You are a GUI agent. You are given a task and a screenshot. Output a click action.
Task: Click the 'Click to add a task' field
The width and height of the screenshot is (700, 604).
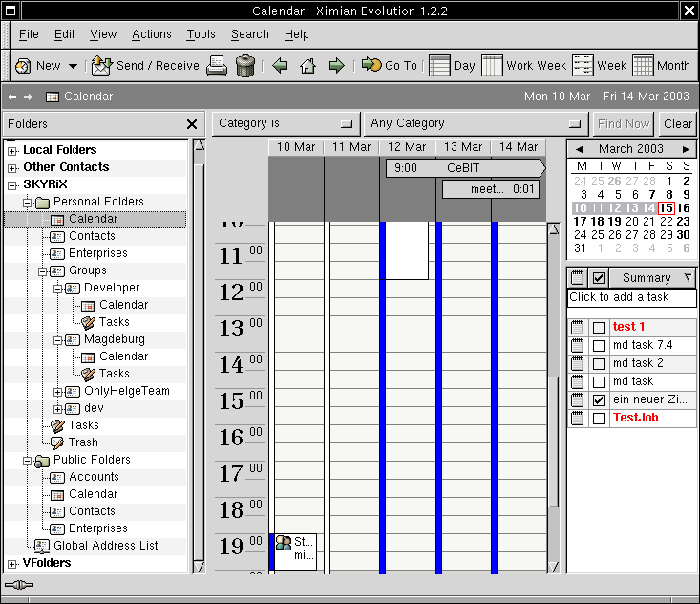[631, 297]
